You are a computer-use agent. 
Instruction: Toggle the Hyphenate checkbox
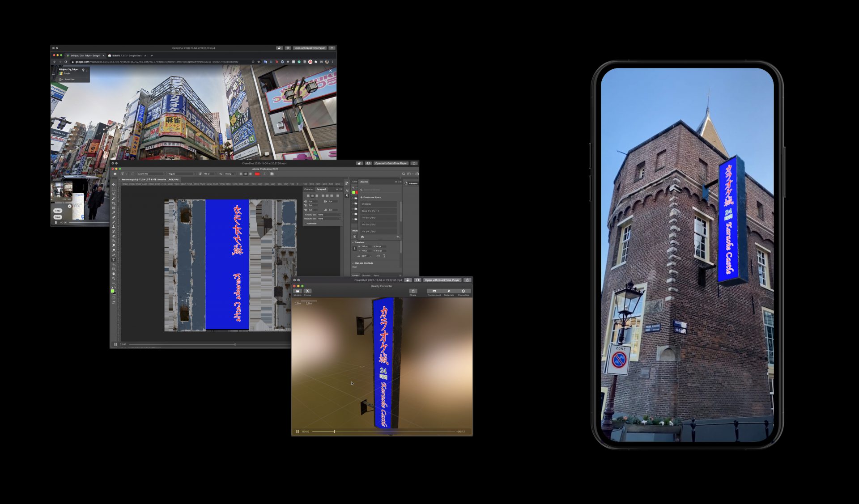pyautogui.click(x=306, y=223)
